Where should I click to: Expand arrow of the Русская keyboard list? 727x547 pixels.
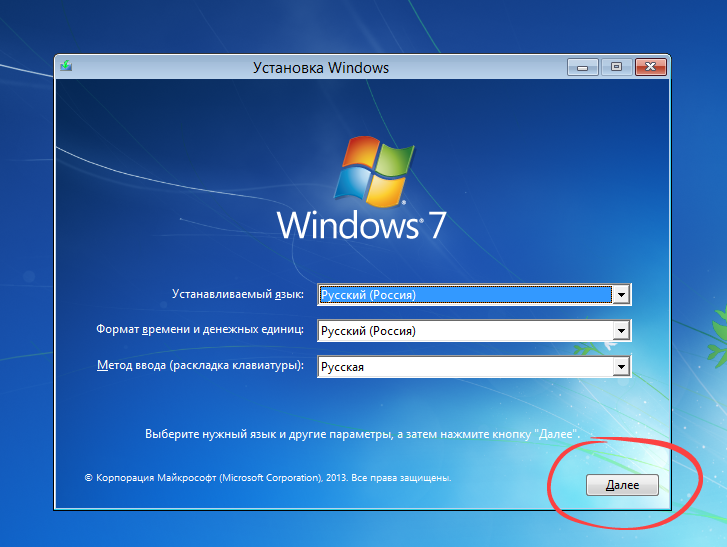click(x=622, y=367)
